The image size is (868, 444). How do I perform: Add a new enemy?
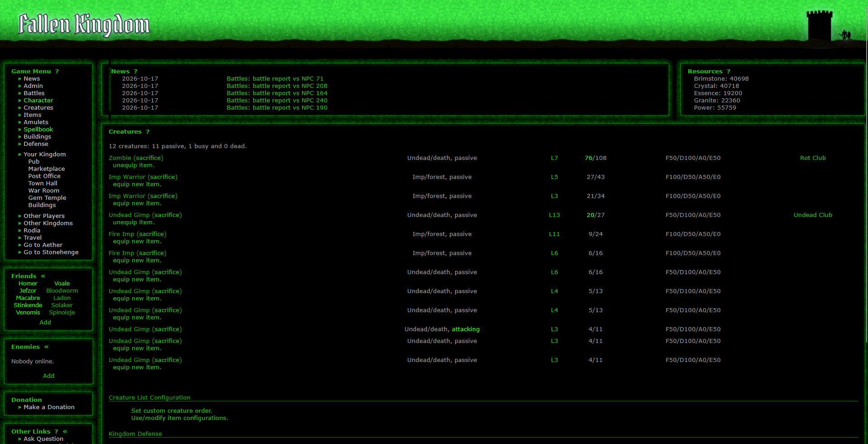tap(48, 376)
